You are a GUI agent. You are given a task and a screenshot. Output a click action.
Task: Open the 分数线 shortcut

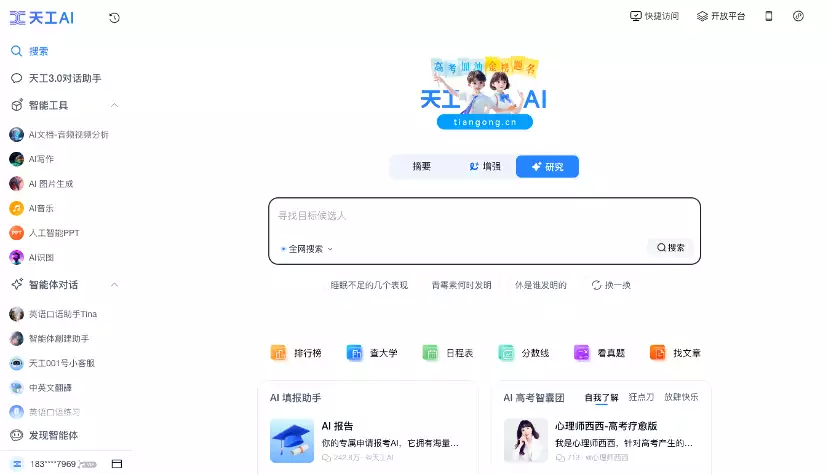point(524,352)
